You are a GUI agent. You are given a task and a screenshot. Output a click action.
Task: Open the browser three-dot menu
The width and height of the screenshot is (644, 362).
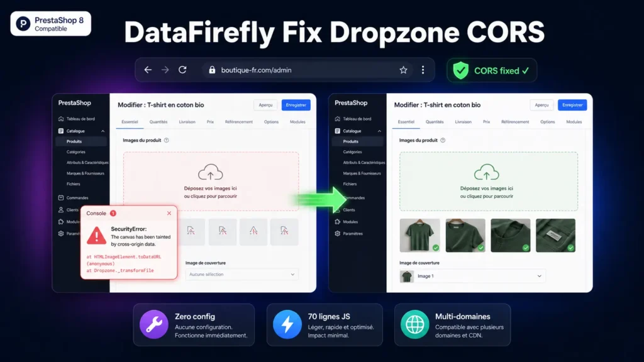click(423, 70)
